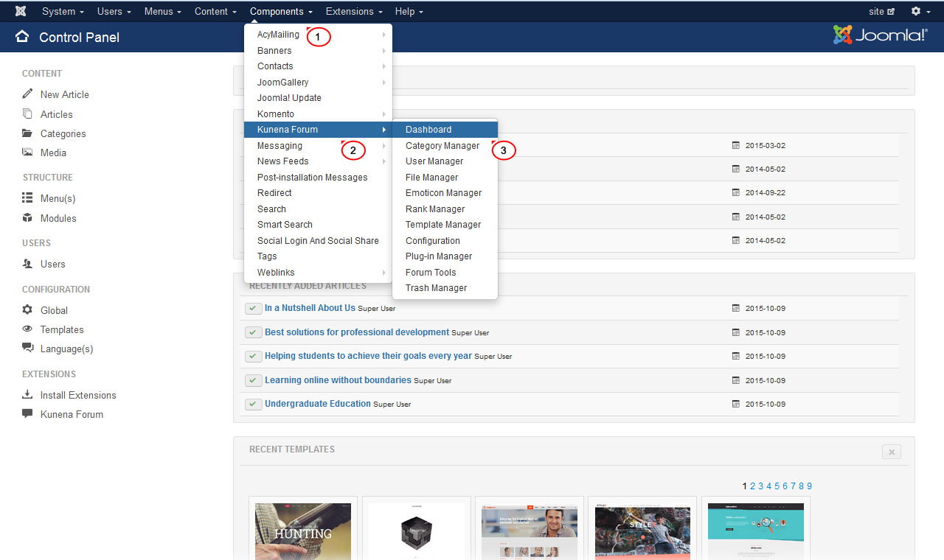944x560 pixels.
Task: Click the Language(s) comments icon
Action: click(27, 348)
